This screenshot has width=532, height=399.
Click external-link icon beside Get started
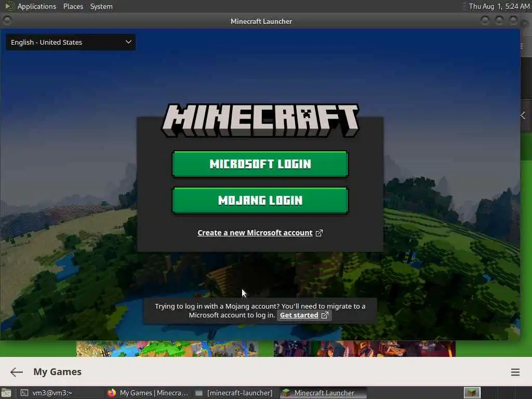click(325, 315)
